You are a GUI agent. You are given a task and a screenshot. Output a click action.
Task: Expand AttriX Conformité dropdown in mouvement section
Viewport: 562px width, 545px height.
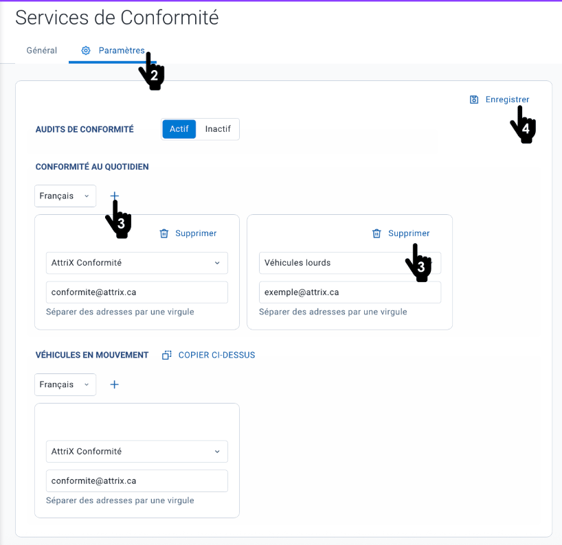[137, 451]
